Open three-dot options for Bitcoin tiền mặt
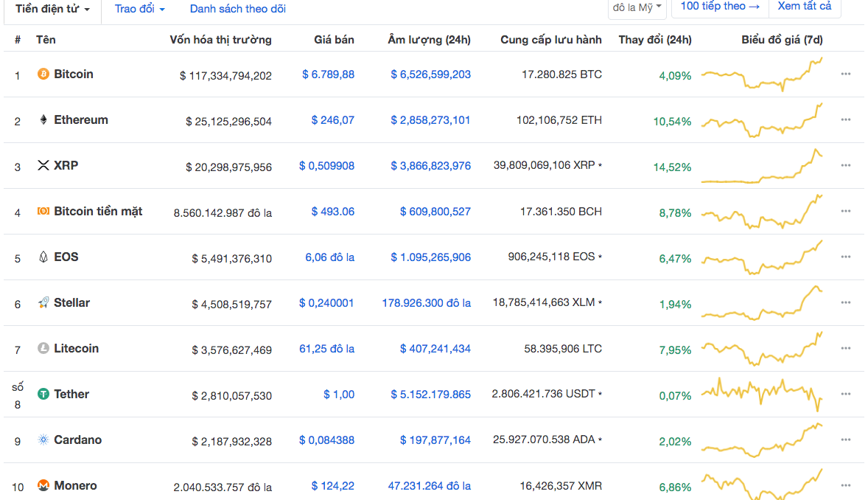Image resolution: width=868 pixels, height=500 pixels. point(845,211)
